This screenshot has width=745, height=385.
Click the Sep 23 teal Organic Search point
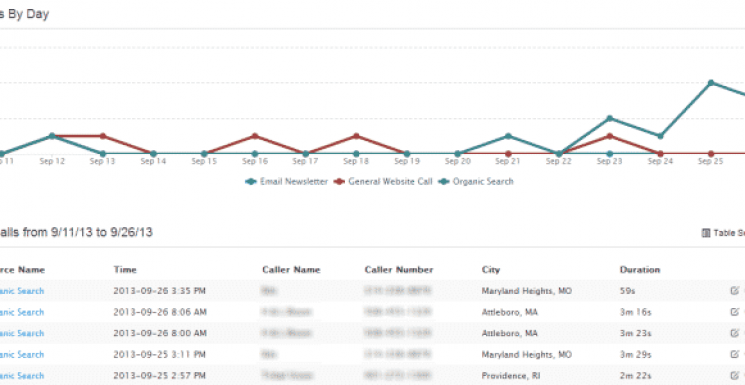610,118
